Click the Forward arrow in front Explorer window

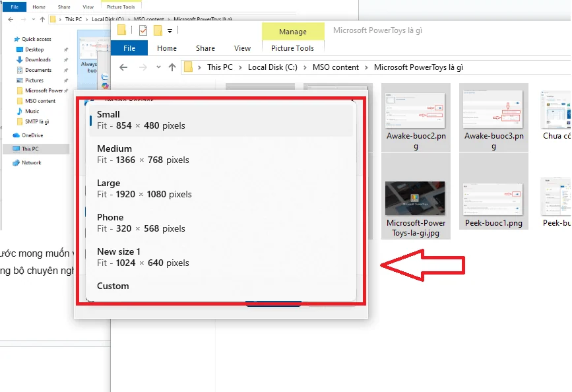143,67
